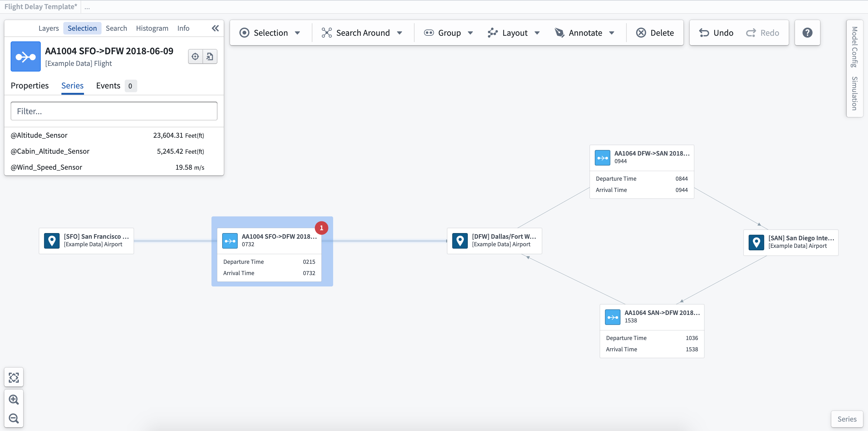Click the Flight Delay Template title tab
The image size is (868, 431).
(41, 7)
